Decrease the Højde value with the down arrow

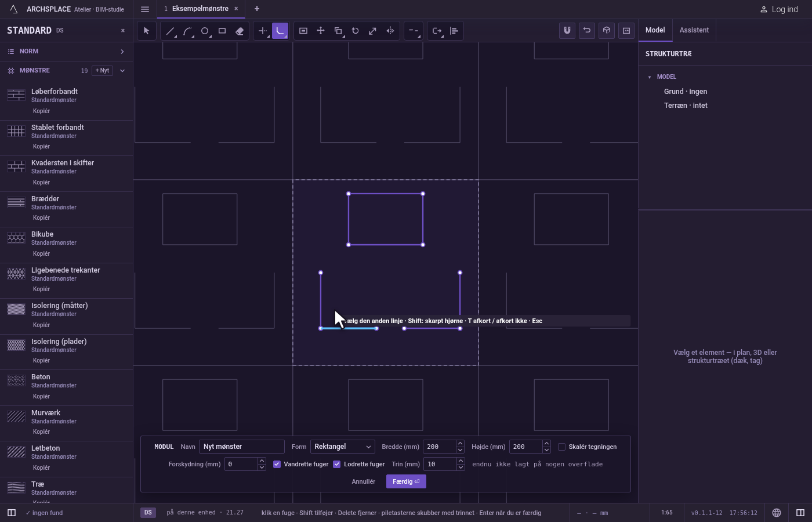546,450
